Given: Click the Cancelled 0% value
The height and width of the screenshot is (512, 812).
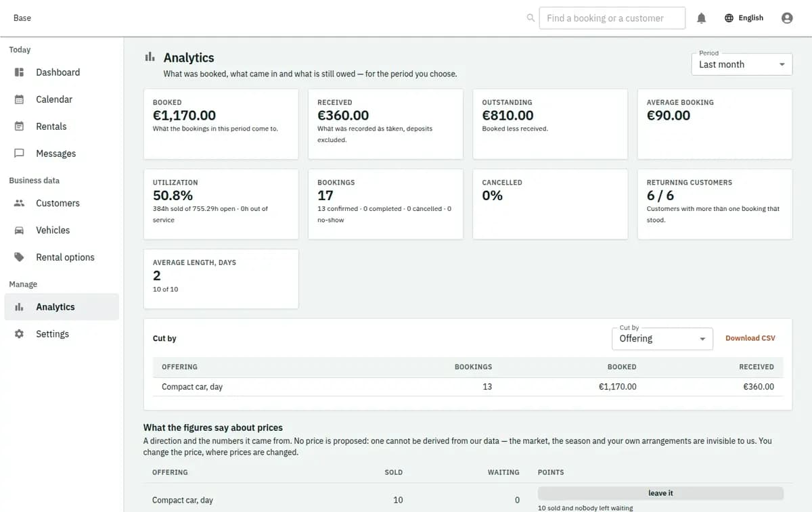Looking at the screenshot, I should [x=492, y=195].
